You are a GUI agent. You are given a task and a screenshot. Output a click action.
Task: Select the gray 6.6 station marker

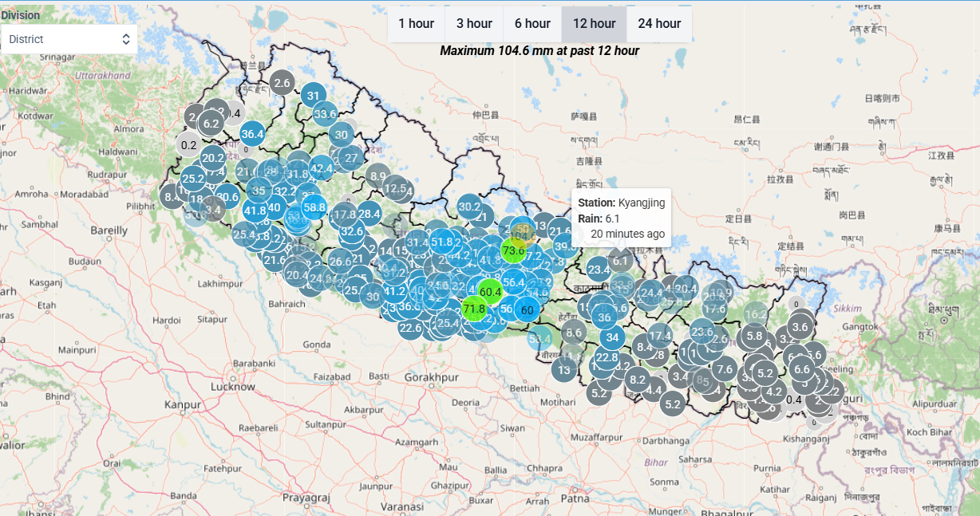[802, 368]
